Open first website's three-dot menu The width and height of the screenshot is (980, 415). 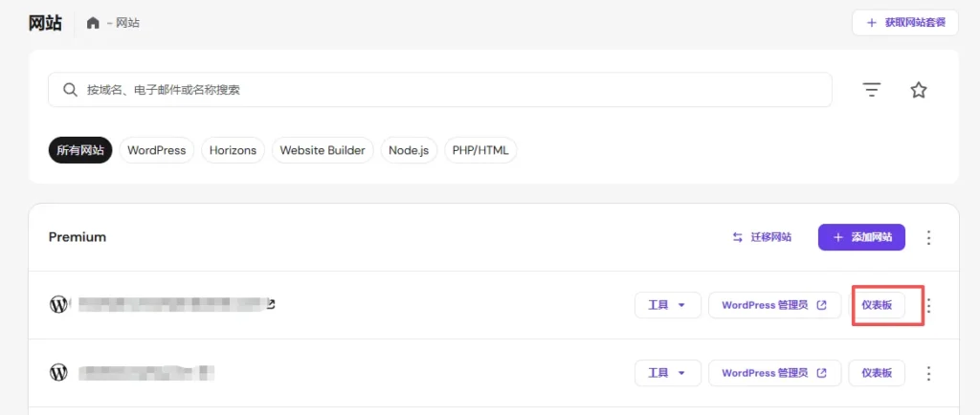point(928,306)
